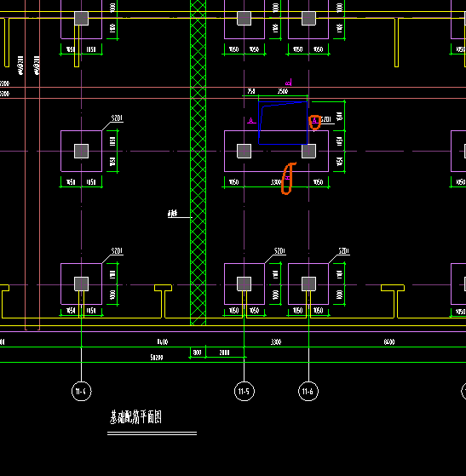Click the tall orange loop markup

(288, 178)
